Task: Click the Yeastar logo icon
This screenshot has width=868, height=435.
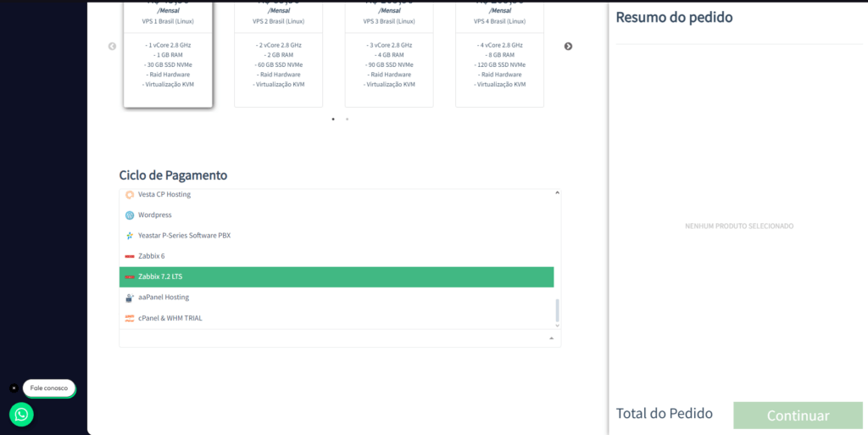Action: click(130, 236)
